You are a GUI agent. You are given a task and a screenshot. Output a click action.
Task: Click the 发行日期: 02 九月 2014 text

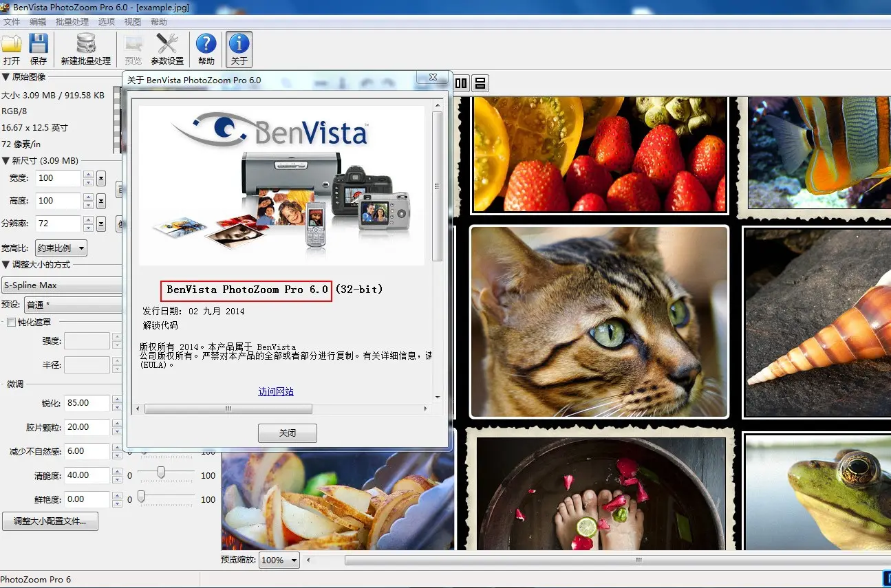[x=193, y=311]
